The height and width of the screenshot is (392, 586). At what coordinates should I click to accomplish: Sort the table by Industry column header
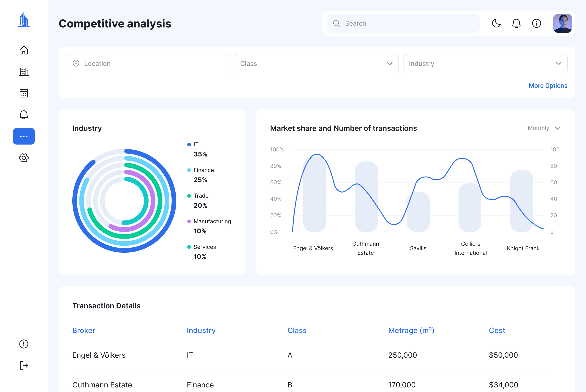(x=201, y=330)
